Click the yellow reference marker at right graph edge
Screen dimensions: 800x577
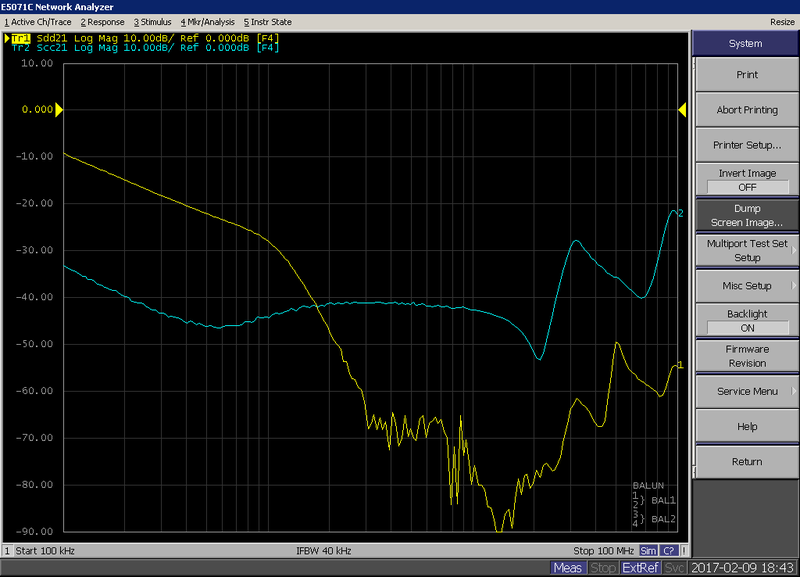pyautogui.click(x=682, y=109)
